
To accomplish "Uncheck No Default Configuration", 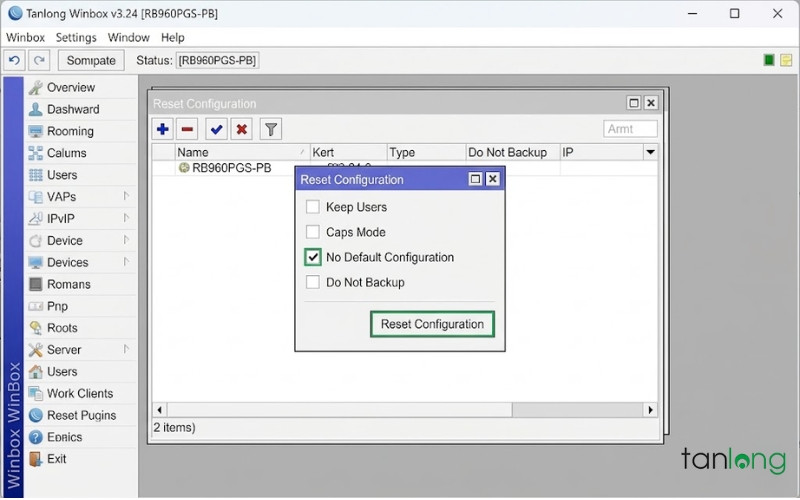I will (x=313, y=257).
